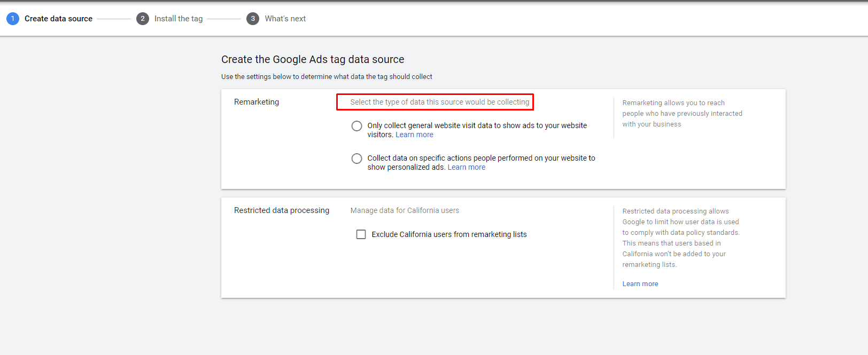
Task: Click 'Only collect general website visit data' label
Action: pyautogui.click(x=477, y=130)
